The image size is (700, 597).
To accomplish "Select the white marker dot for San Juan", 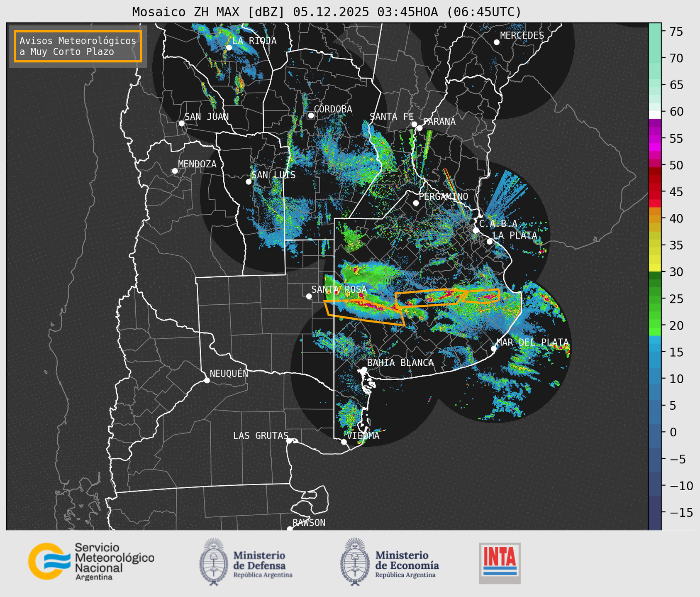I will 181,123.
